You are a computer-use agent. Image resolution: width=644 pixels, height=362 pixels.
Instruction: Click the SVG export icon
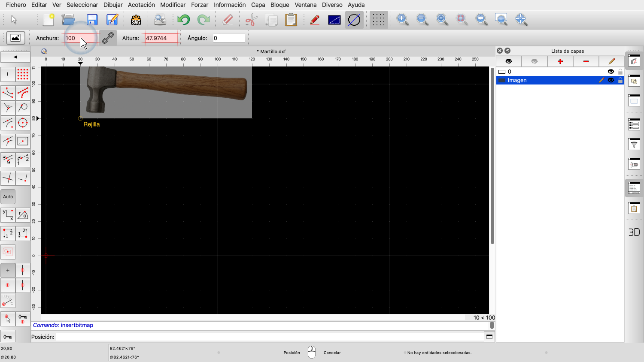pyautogui.click(x=136, y=20)
